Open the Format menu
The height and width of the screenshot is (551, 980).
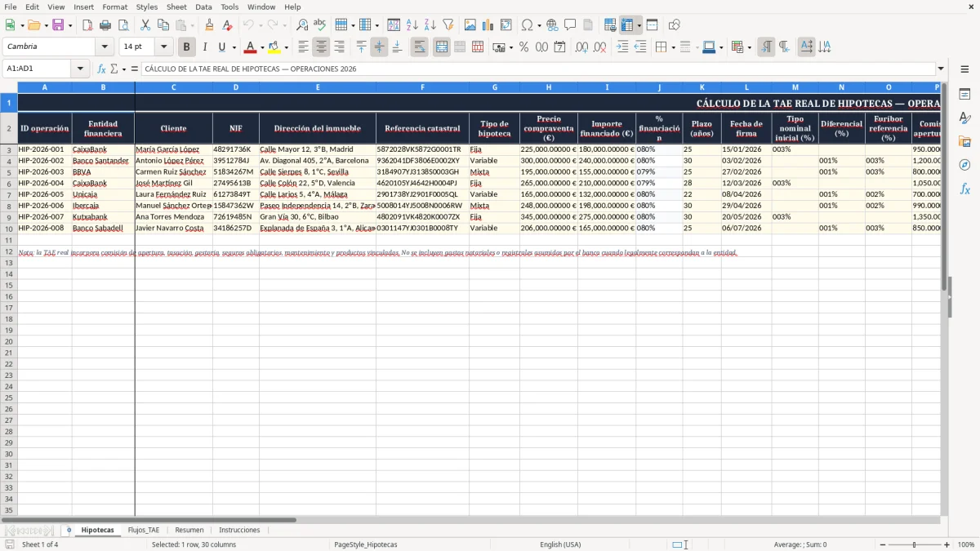point(115,7)
